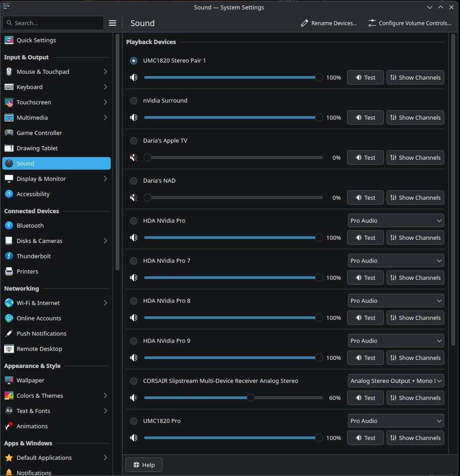Click the Accessibility icon in sidebar
Viewport: 460px width, 476px height.
click(x=9, y=194)
